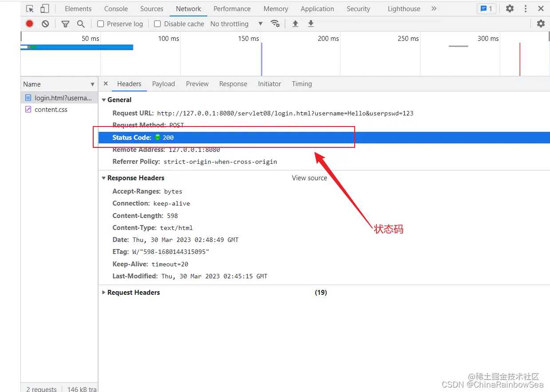Click the Status Code 200 row

(324, 138)
